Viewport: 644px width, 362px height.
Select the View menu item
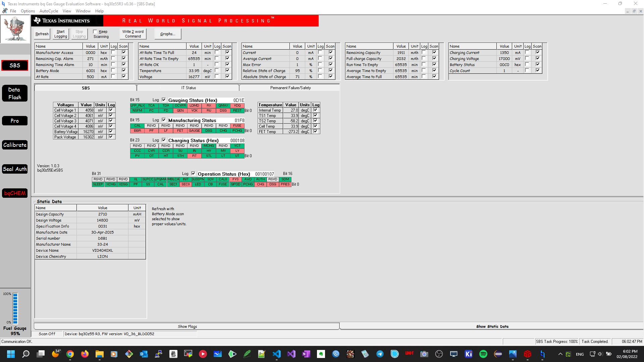click(67, 11)
